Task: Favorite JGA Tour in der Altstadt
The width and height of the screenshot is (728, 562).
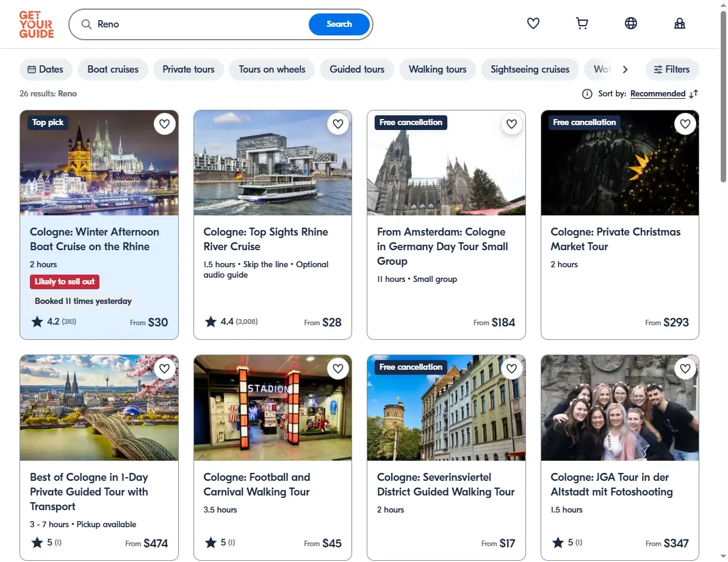Action: pyautogui.click(x=685, y=369)
